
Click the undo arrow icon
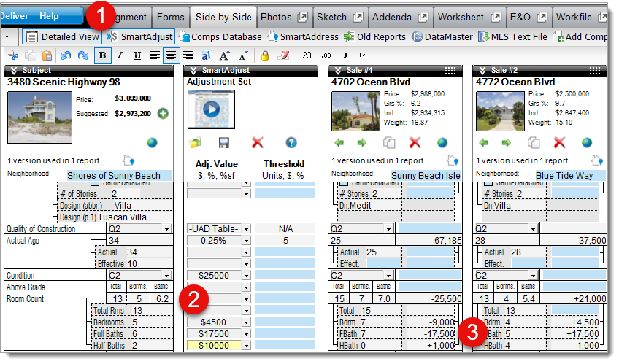click(64, 55)
